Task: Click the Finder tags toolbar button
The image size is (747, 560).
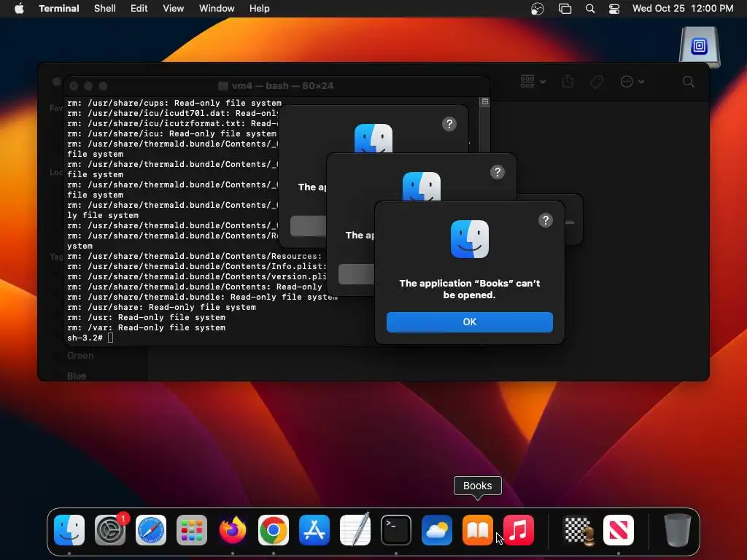Action: click(x=597, y=82)
